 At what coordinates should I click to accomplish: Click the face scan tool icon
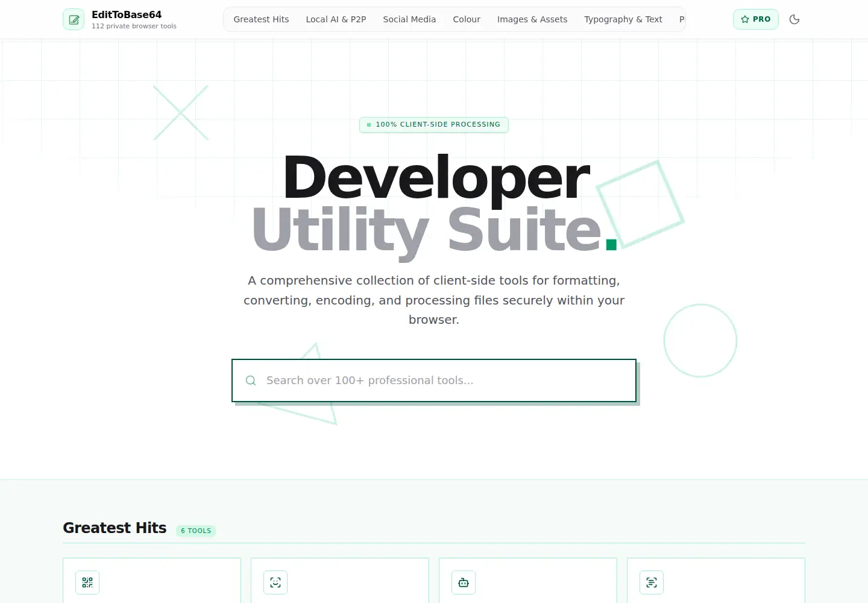pos(275,582)
